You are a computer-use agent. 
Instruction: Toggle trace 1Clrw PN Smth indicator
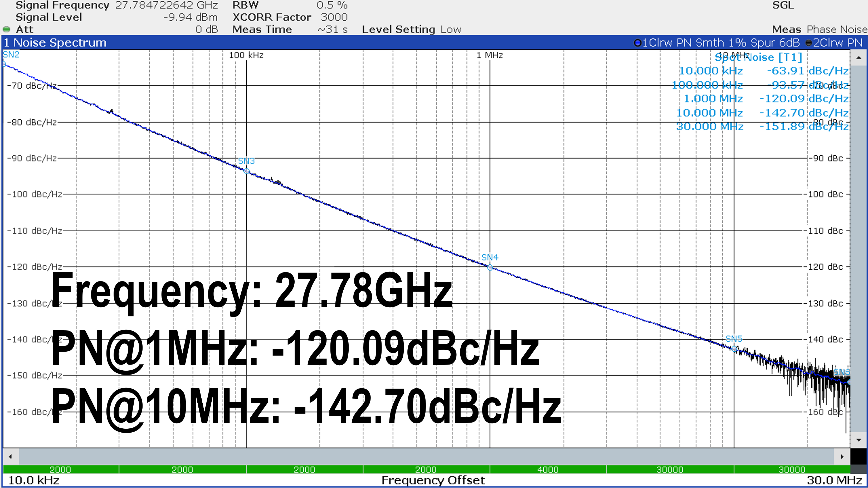click(x=637, y=43)
